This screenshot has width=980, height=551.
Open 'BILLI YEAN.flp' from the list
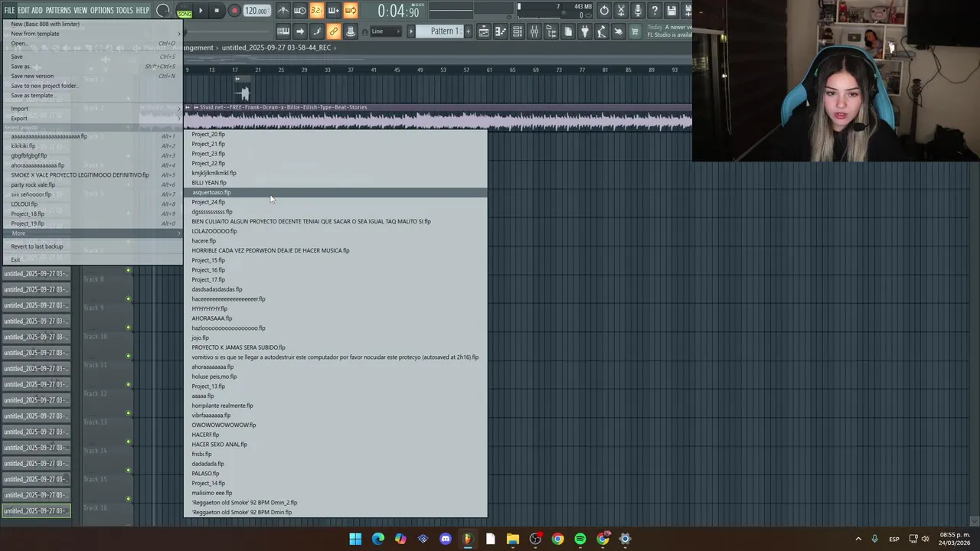point(335,183)
